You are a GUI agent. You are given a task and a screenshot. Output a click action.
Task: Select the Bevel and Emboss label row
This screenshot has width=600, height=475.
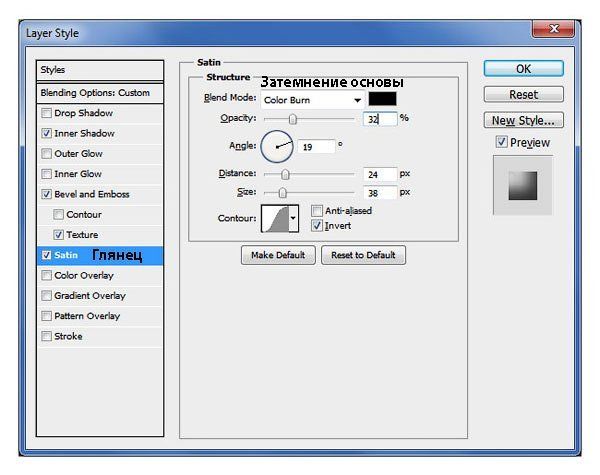(x=100, y=194)
